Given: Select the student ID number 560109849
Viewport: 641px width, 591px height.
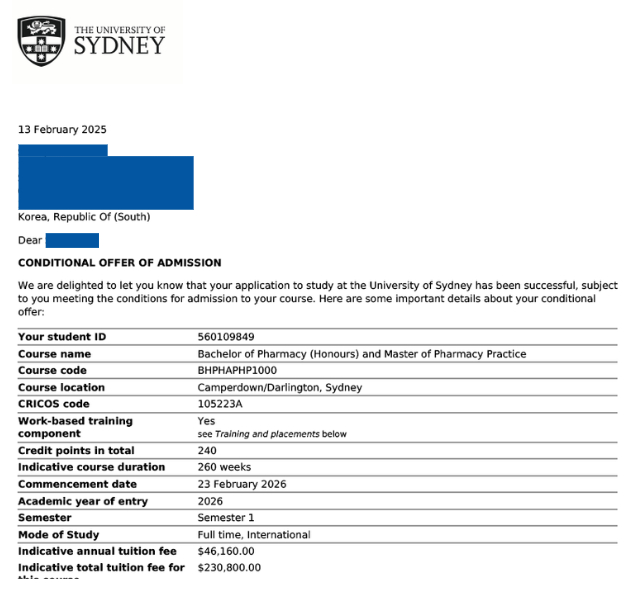Looking at the screenshot, I should click(226, 337).
